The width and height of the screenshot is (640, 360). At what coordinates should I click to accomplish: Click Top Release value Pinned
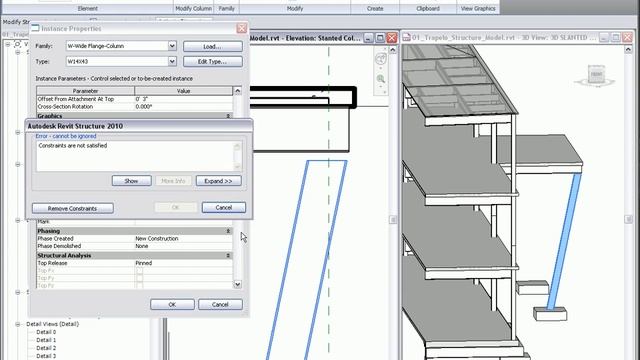[183, 263]
